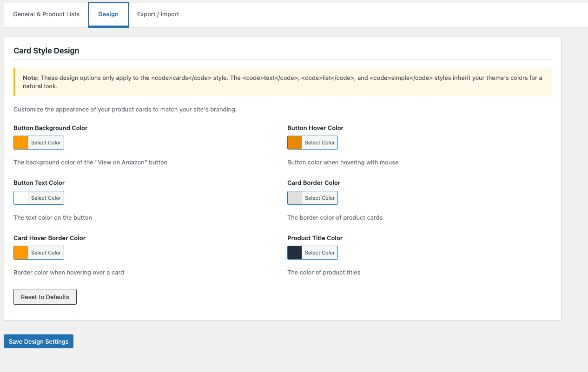
Task: Click the Card Style Design heading
Action: (46, 51)
